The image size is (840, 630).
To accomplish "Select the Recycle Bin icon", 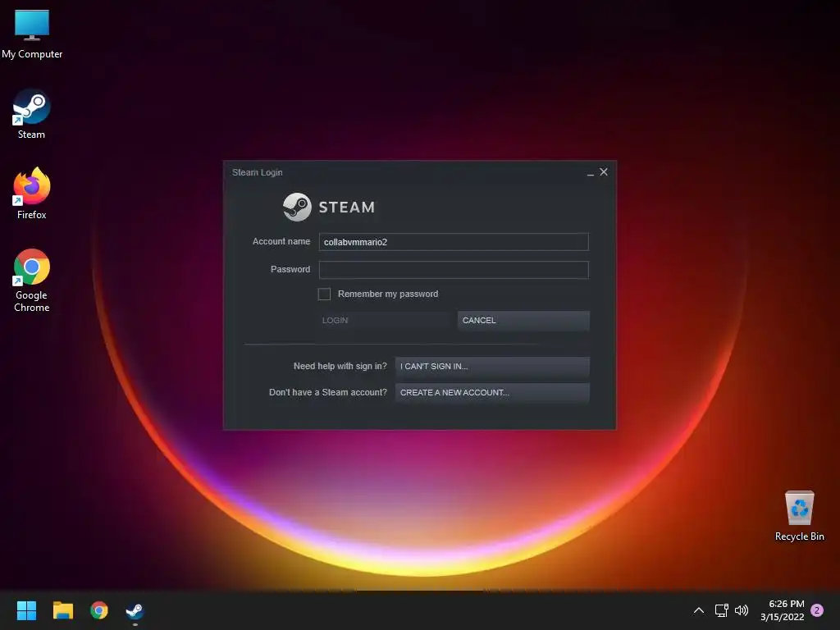I will 799,515.
